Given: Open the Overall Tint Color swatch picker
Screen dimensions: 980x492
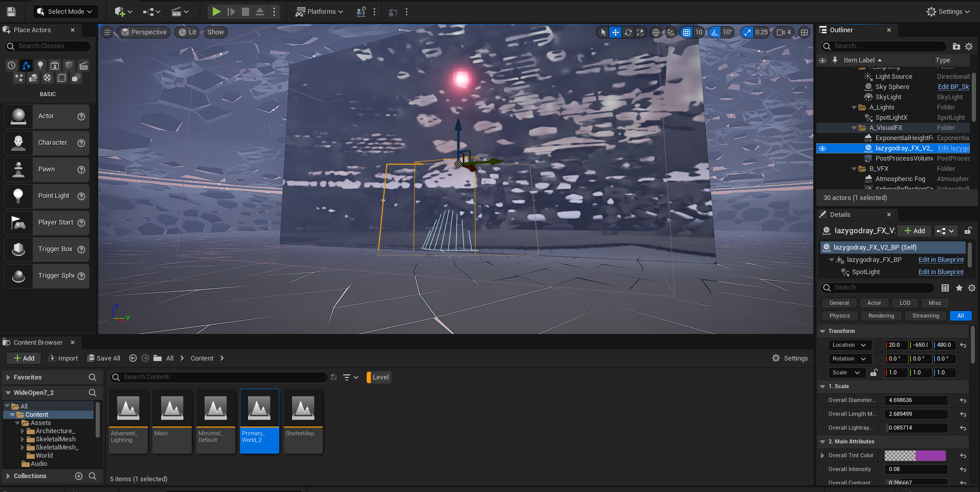Looking at the screenshot, I should point(915,456).
